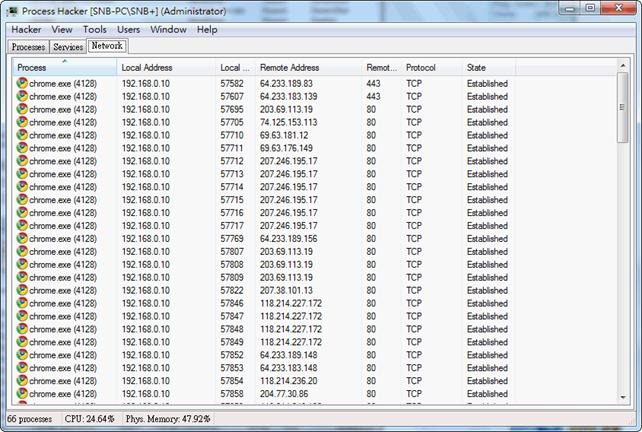Open the Window menu
This screenshot has height=432, width=642.
[x=168, y=30]
